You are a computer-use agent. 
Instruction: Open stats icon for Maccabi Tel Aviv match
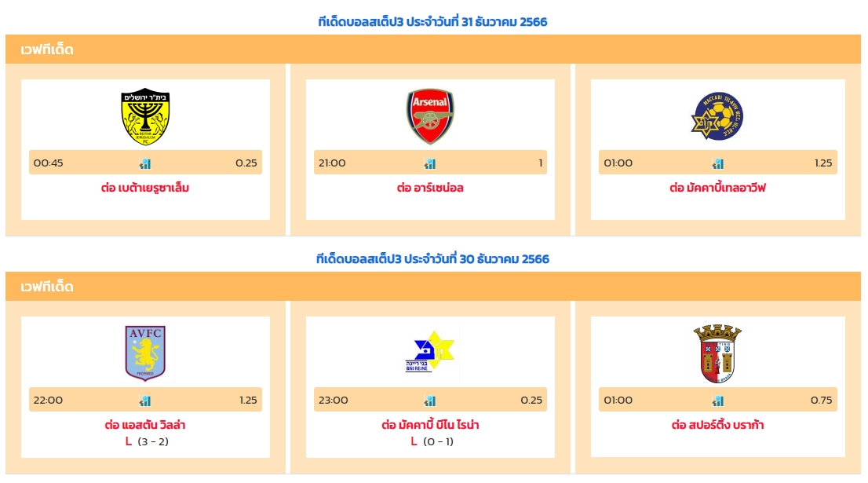coord(717,163)
